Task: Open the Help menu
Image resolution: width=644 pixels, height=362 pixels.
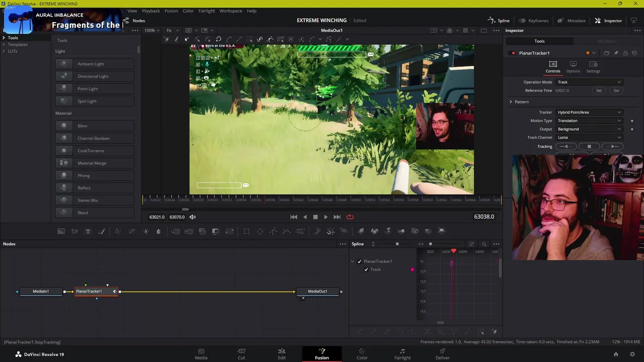Action: coord(252,11)
